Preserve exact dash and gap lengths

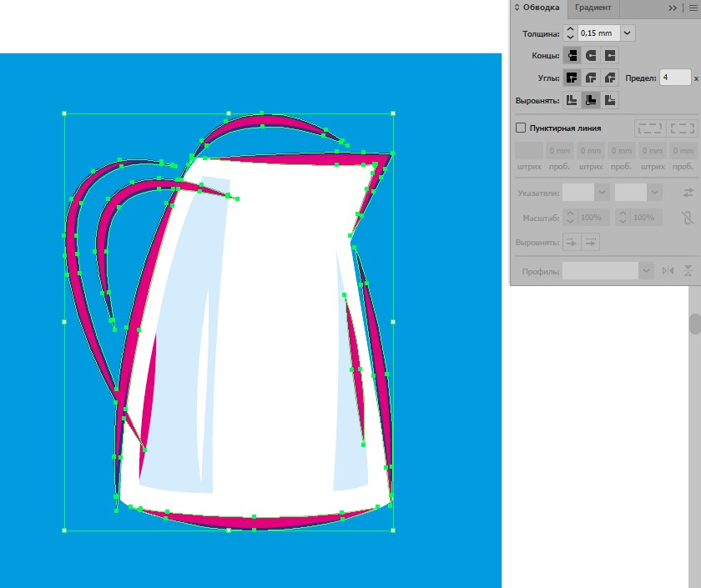(x=649, y=128)
